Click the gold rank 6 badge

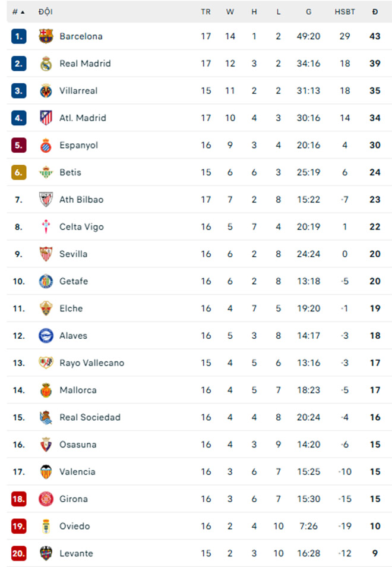18,172
